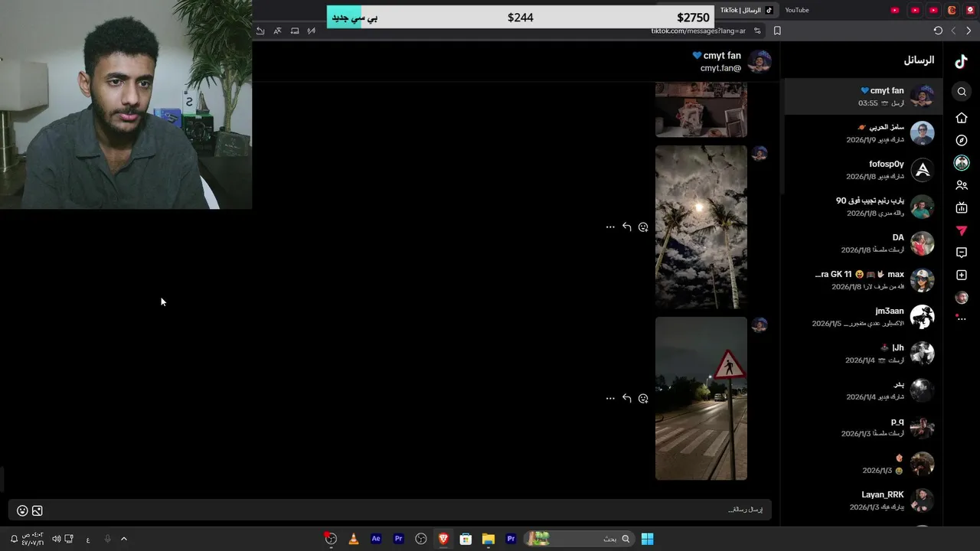
Task: Click the taskbar search box
Action: [x=581, y=539]
